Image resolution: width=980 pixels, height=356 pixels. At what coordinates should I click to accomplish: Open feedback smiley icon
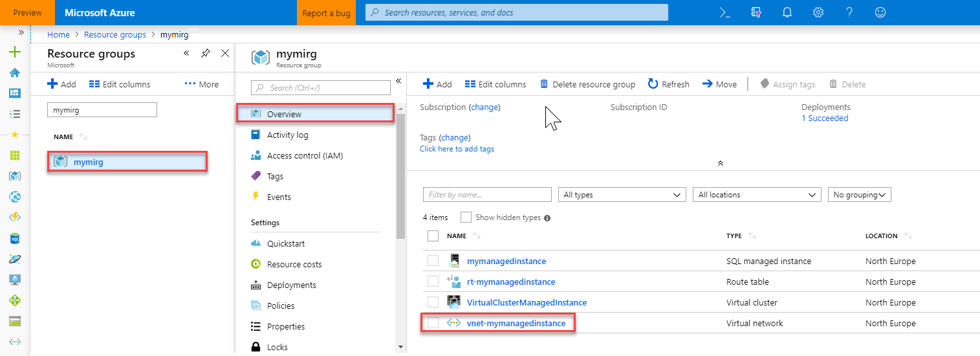pyautogui.click(x=880, y=12)
